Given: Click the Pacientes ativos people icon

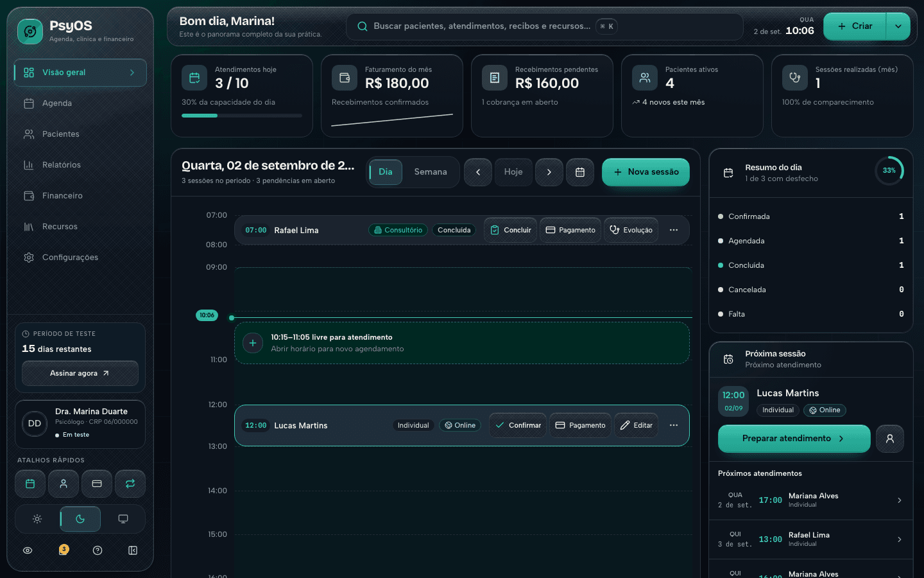Looking at the screenshot, I should click(645, 78).
